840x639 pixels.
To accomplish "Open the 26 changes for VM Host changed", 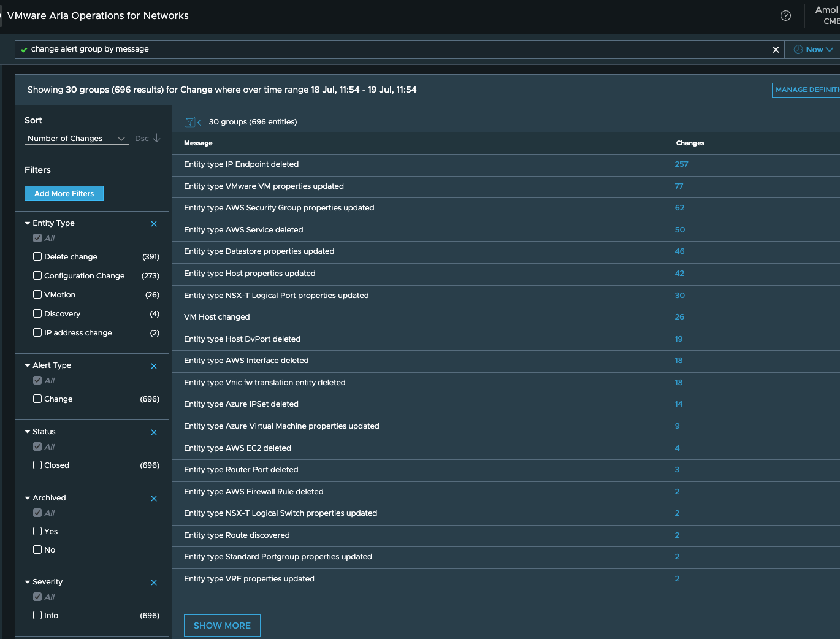I will pos(679,317).
